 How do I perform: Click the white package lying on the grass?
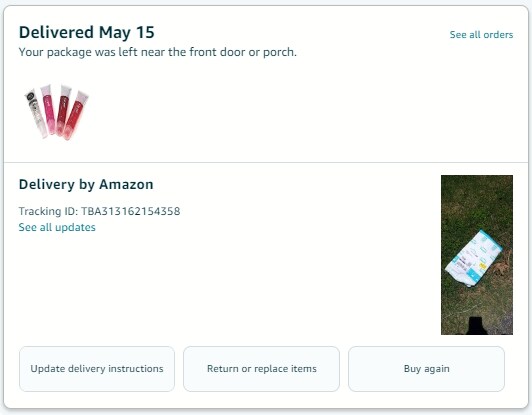473,258
